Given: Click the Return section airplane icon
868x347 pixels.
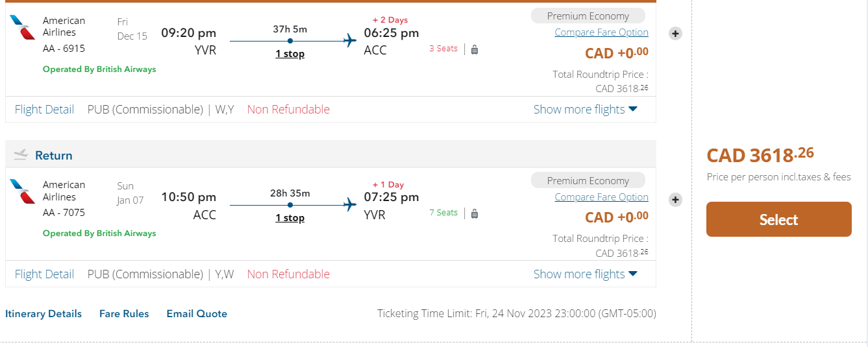Looking at the screenshot, I should (21, 155).
